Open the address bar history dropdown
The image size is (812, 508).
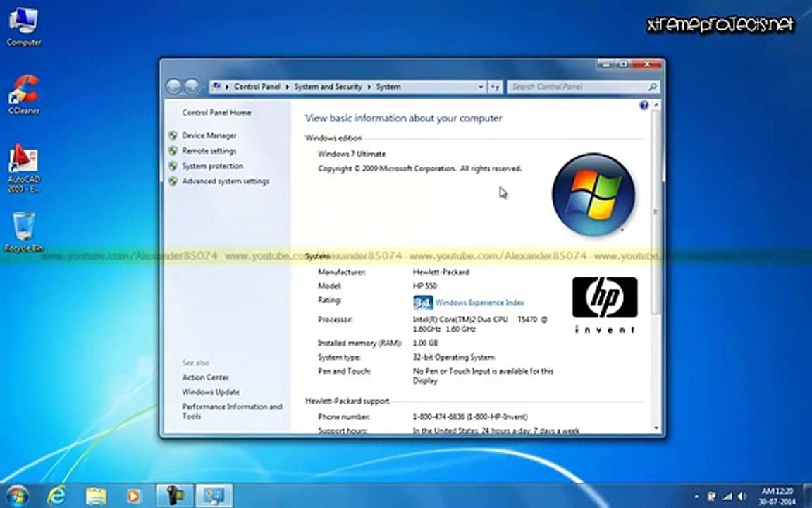[x=481, y=87]
